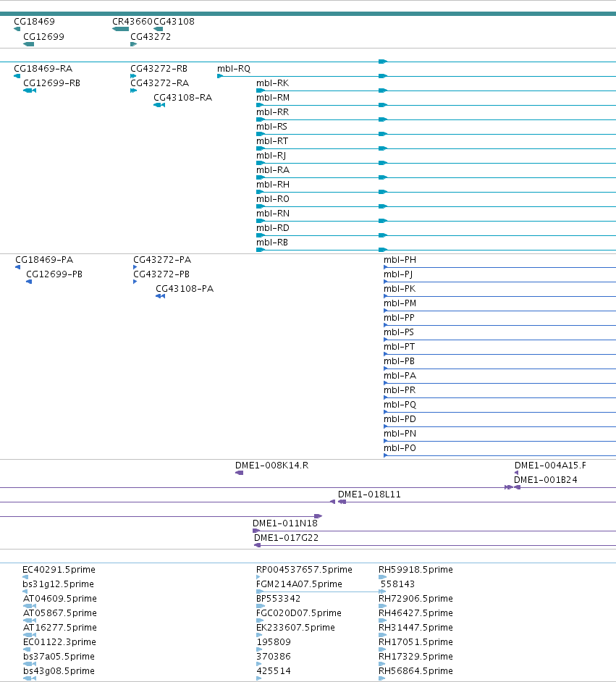Select the CG43272-RB transcript label

tap(159, 68)
